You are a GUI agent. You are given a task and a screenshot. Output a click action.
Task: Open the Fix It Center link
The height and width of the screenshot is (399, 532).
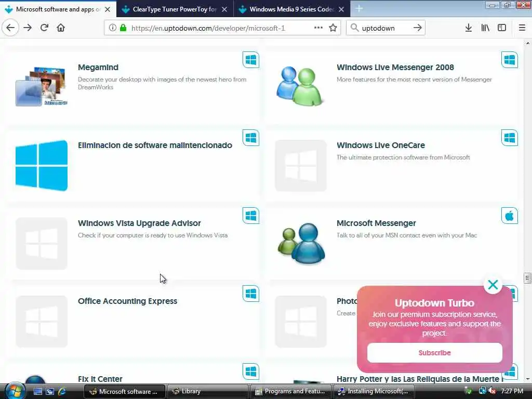[x=100, y=379]
